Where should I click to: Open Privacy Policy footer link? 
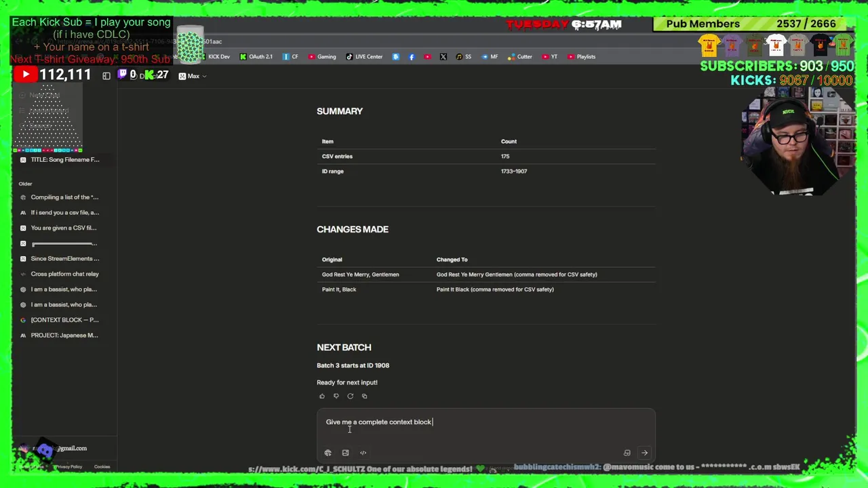point(68,467)
